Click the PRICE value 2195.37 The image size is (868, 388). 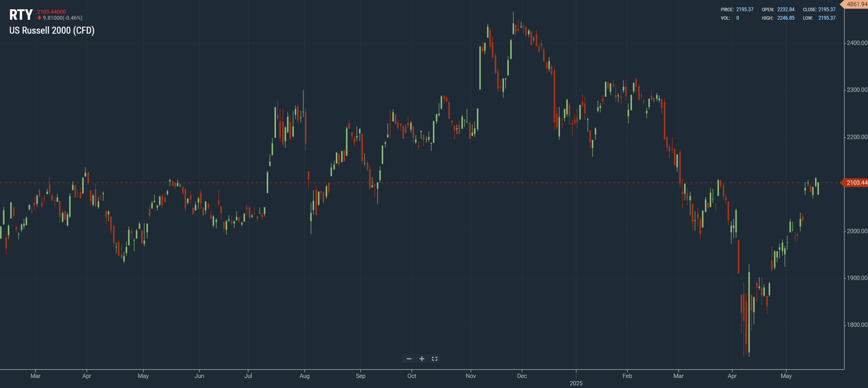click(x=745, y=9)
